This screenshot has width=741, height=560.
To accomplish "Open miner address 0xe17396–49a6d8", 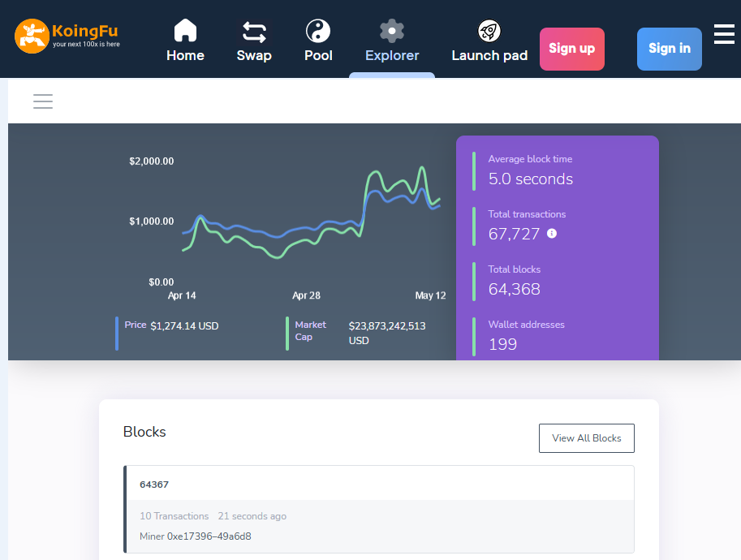I will click(209, 536).
